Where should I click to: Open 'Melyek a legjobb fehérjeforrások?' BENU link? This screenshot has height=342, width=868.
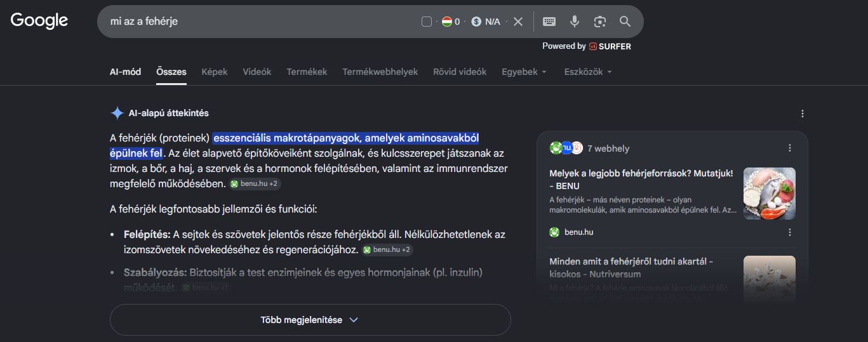(x=641, y=179)
